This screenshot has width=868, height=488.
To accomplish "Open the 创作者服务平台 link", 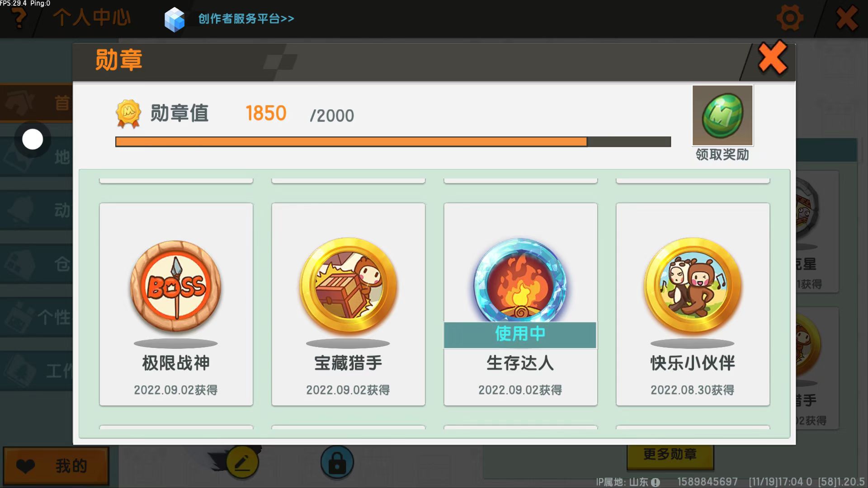I will coord(246,19).
